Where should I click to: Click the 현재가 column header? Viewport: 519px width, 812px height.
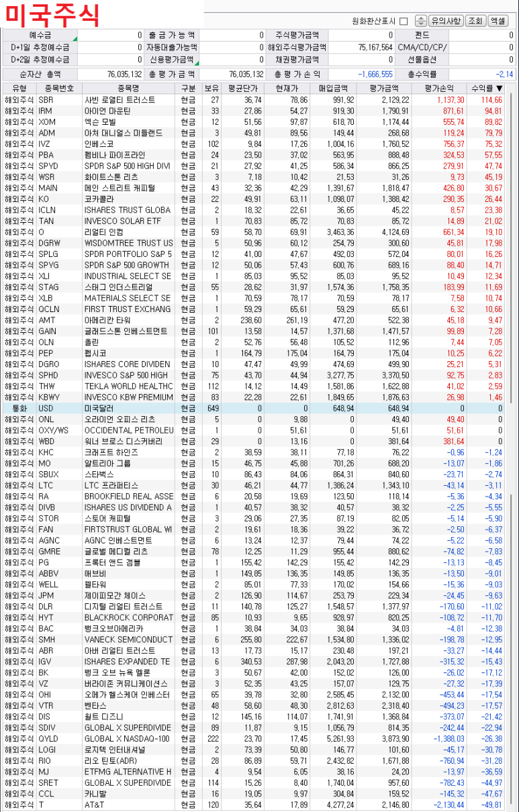pos(287,89)
